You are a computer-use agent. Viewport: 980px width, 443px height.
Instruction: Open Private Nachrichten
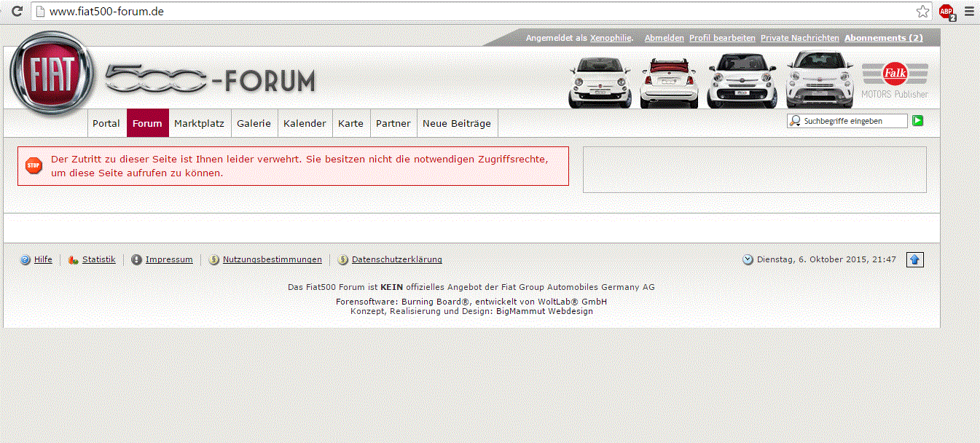[x=799, y=38]
